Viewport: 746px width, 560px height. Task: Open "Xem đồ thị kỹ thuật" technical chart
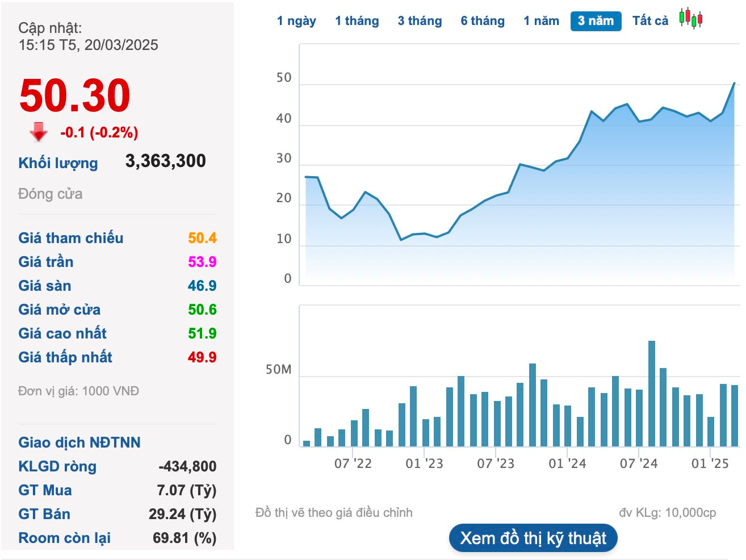click(x=533, y=538)
